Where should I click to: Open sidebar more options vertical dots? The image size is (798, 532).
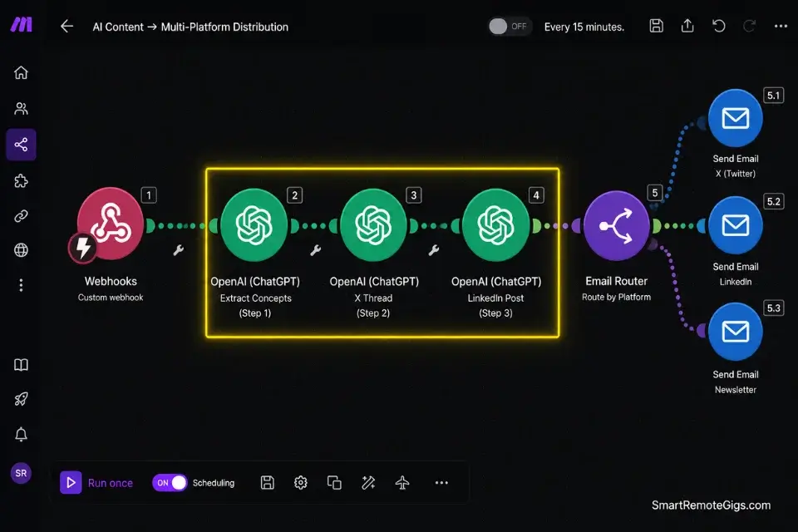[21, 285]
